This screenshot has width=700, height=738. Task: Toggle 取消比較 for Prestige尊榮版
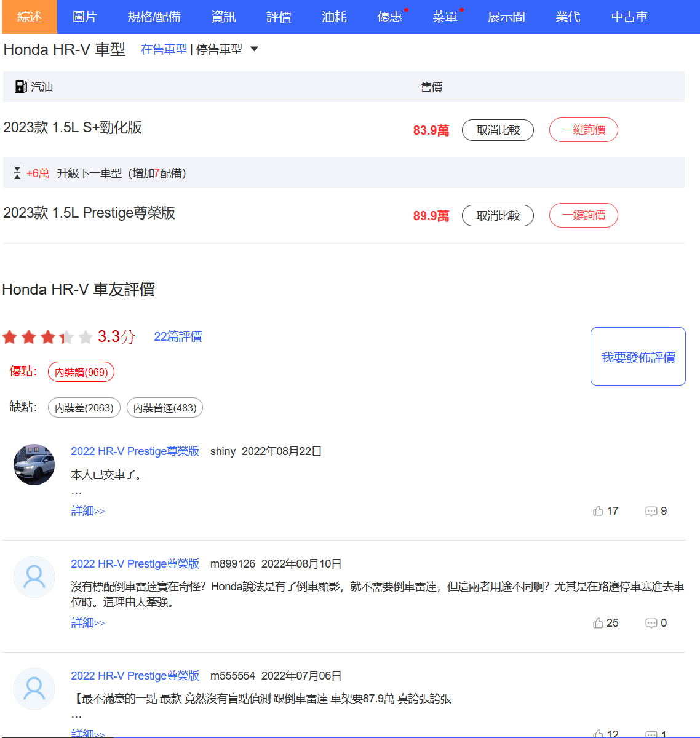[x=498, y=216]
